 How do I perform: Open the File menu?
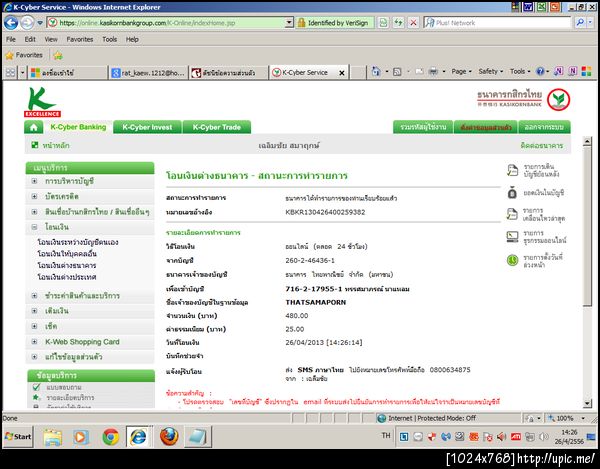11,39
